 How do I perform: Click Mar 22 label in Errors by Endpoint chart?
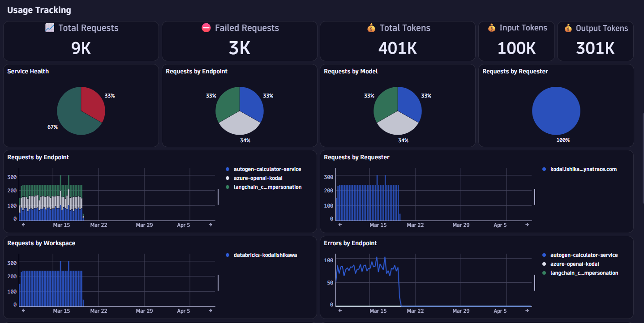pos(415,311)
